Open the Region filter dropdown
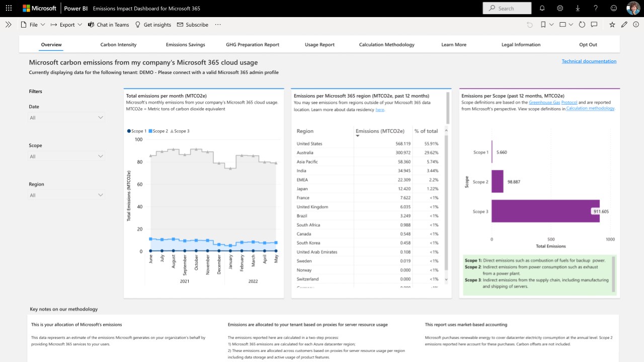The image size is (644, 362). [x=66, y=195]
